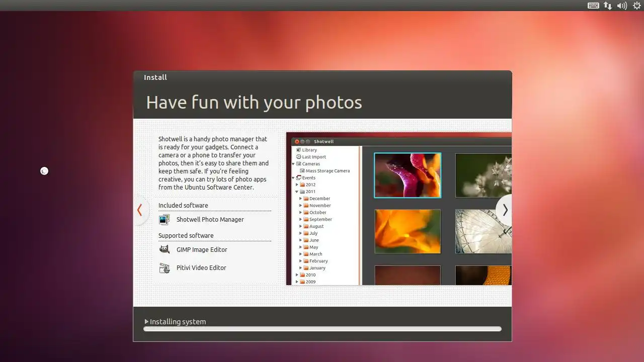The image size is (644, 362).
Task: Select the GIMP Image Editor label
Action: click(202, 250)
